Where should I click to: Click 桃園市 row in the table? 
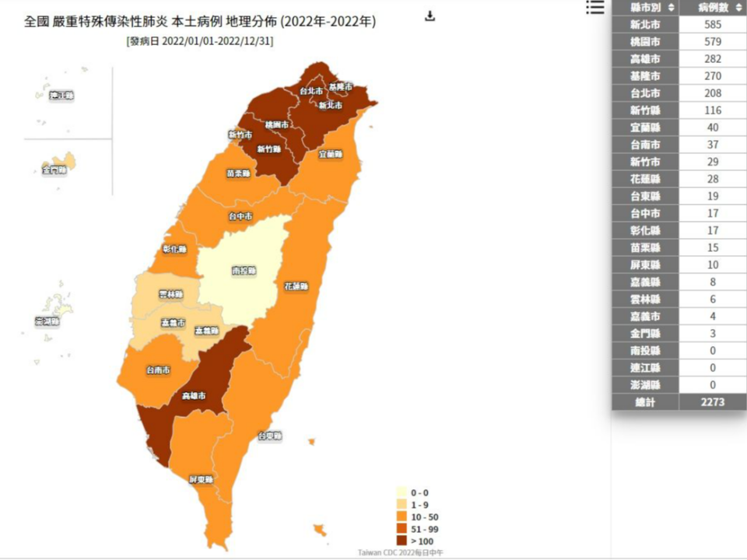tap(679, 41)
